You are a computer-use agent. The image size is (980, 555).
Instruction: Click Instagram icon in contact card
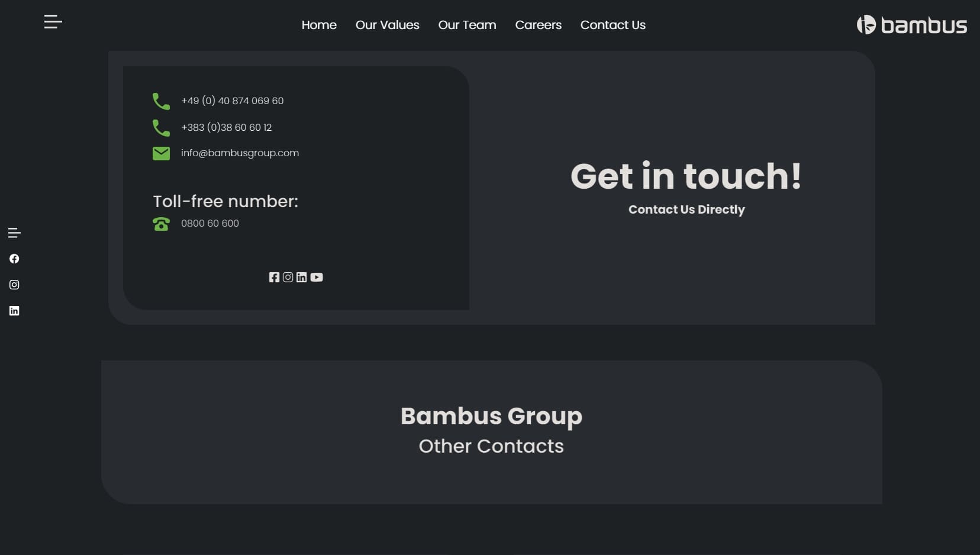click(x=288, y=277)
